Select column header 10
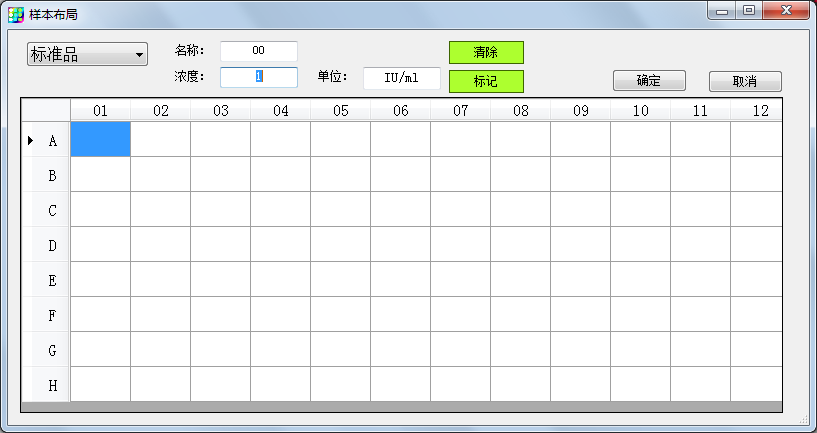Image resolution: width=817 pixels, height=433 pixels. point(640,110)
